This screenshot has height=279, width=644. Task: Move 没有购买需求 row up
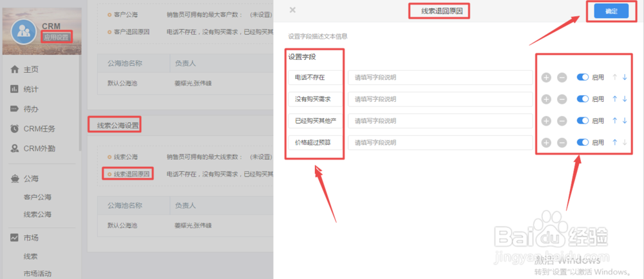(x=615, y=99)
